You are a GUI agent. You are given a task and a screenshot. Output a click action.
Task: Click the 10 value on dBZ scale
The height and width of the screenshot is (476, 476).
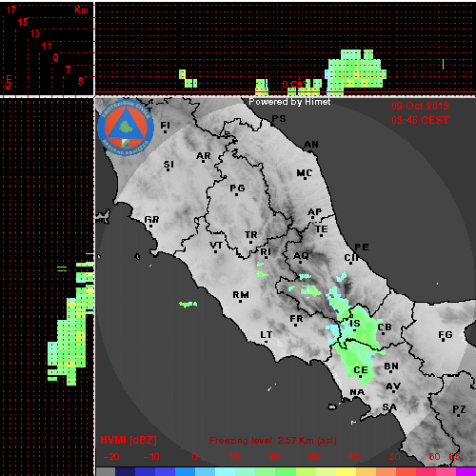coord(234,457)
